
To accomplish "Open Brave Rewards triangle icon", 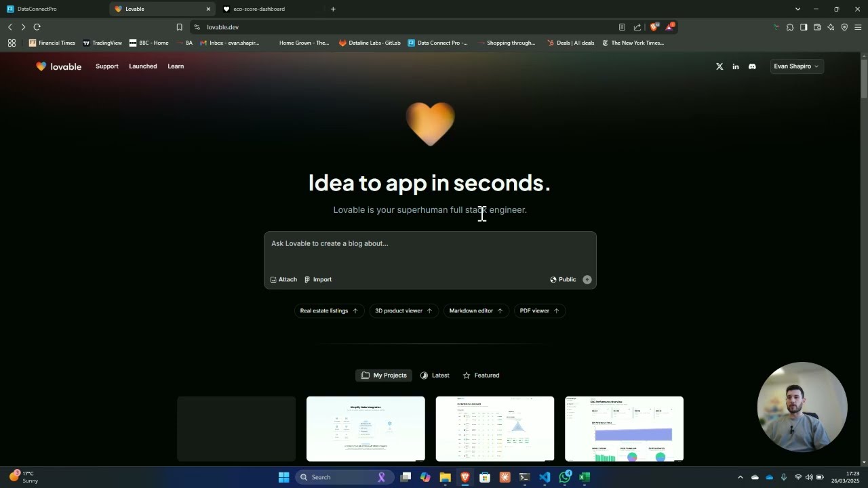I will [669, 27].
